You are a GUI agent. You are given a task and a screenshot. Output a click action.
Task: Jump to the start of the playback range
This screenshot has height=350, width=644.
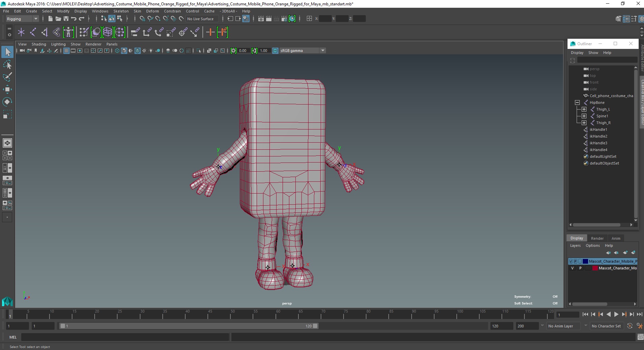tap(585, 314)
